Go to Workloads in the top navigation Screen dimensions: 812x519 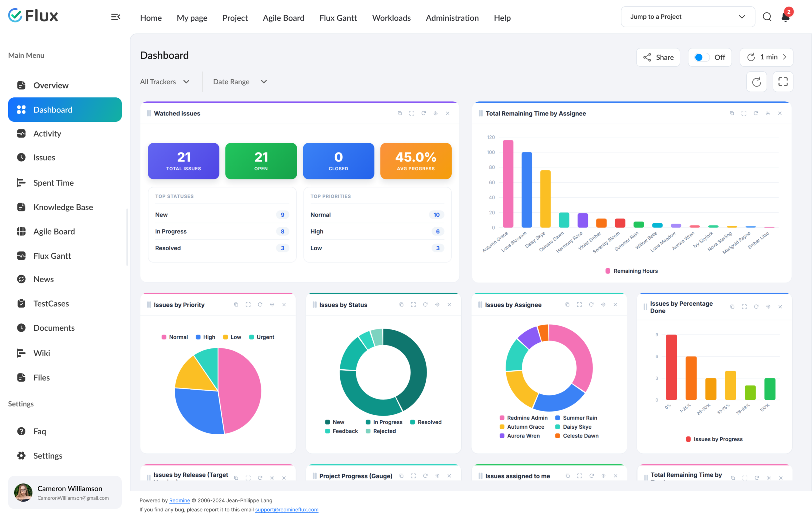391,18
